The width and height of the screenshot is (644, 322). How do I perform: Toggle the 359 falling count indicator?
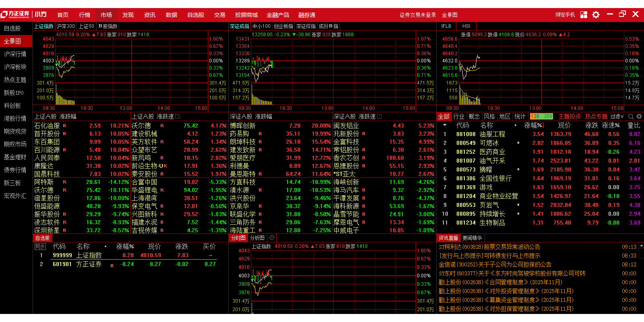pos(548,117)
